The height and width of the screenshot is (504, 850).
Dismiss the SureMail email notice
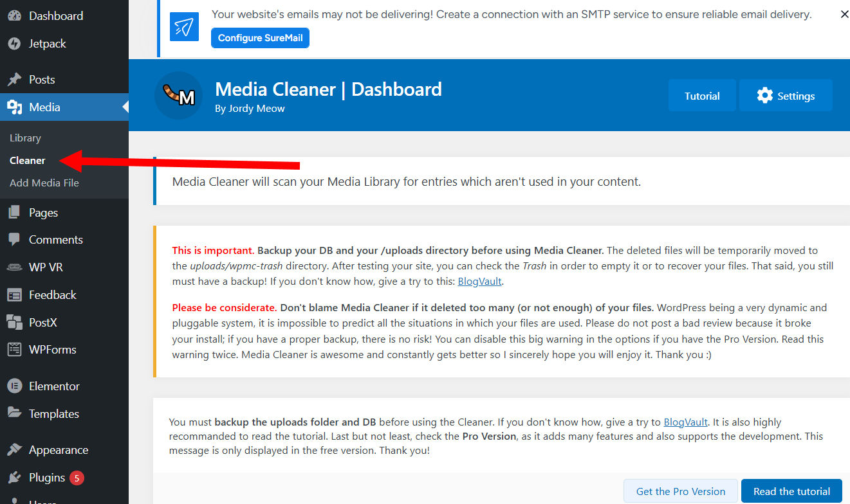click(844, 14)
